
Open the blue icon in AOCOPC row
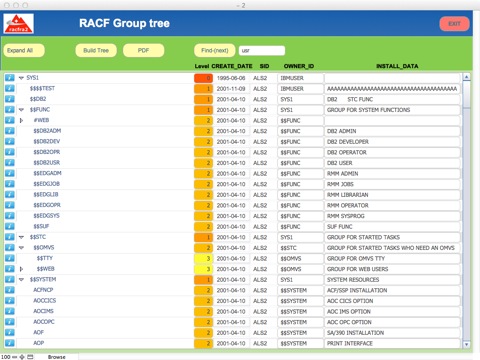pos(10,322)
